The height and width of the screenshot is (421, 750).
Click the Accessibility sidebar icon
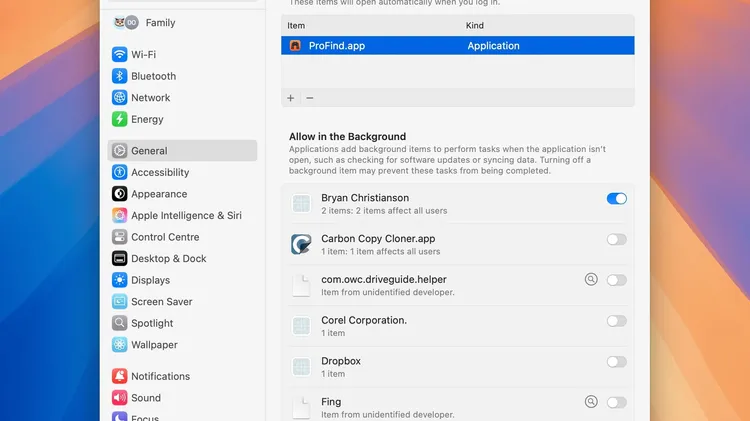tap(120, 172)
